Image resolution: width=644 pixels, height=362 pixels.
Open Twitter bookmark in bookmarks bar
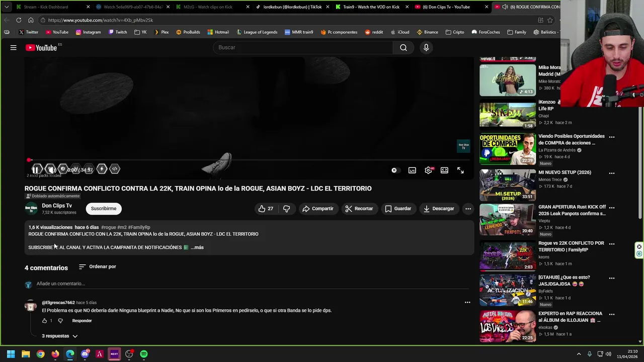tap(28, 32)
